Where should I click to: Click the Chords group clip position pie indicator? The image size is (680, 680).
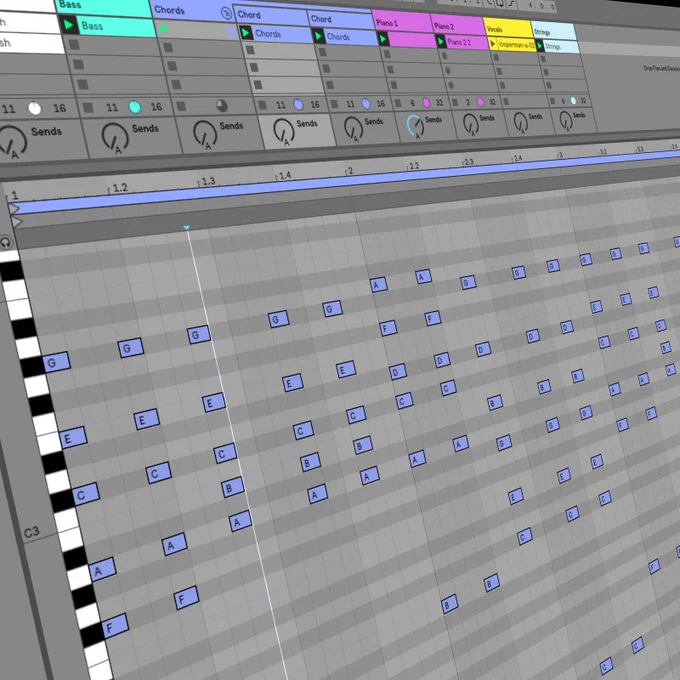coord(222,105)
